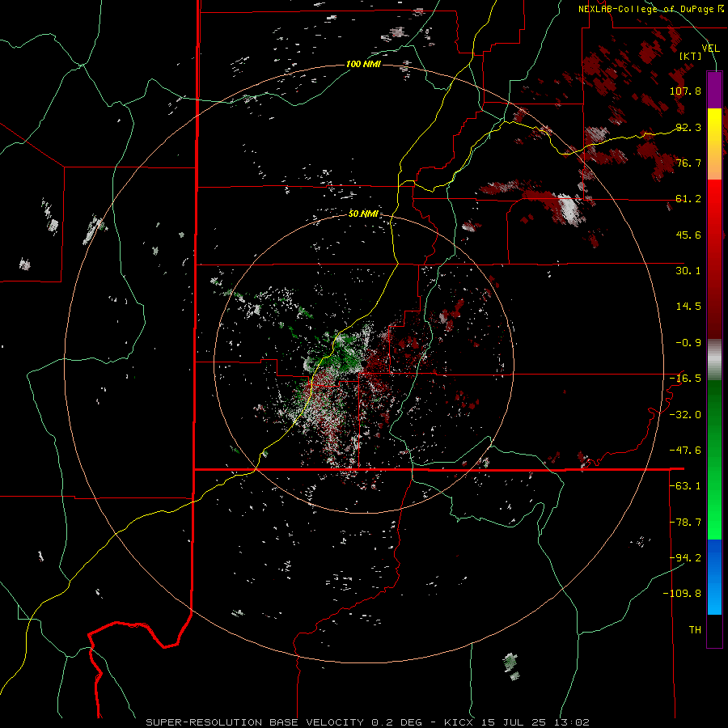The height and width of the screenshot is (728, 728).
Task: Select the -16.5 velocity scale value
Action: (685, 379)
